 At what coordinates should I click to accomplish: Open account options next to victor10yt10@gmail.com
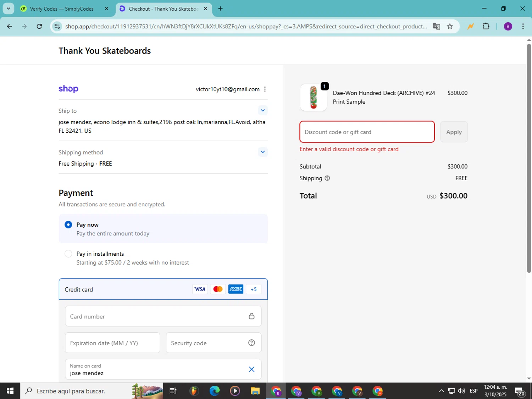tap(265, 89)
